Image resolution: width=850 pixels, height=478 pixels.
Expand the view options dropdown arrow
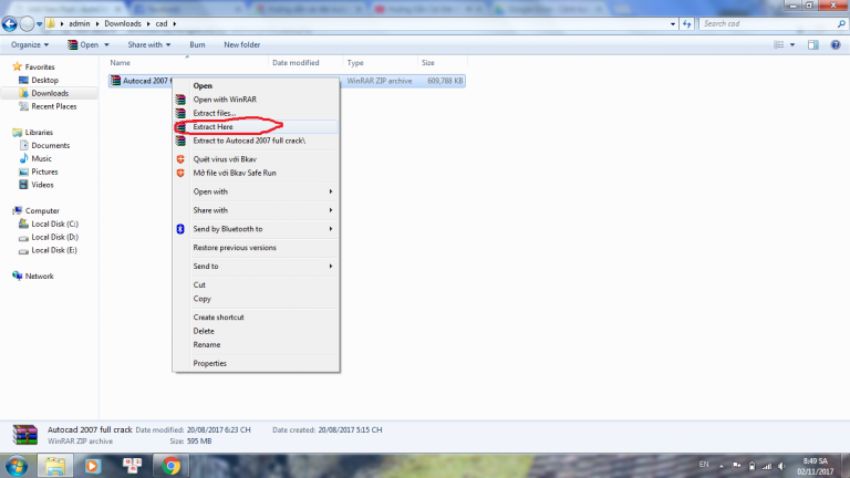pyautogui.click(x=792, y=45)
